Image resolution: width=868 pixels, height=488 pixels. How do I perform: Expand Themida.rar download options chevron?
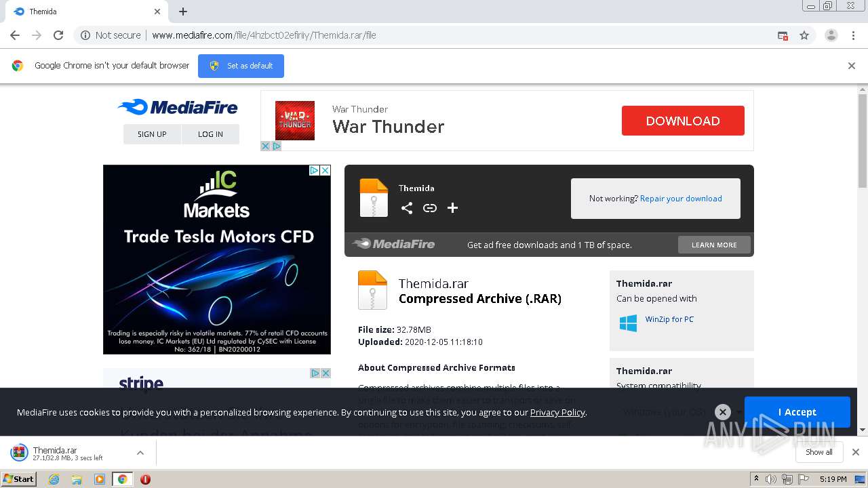click(140, 453)
